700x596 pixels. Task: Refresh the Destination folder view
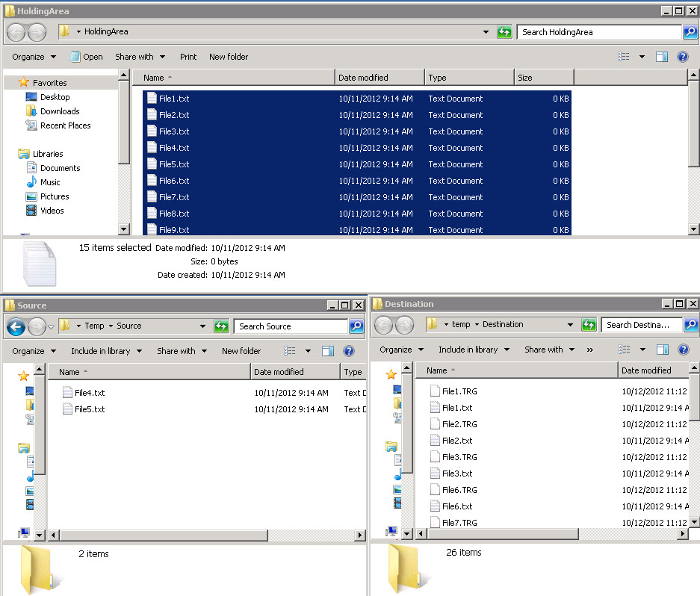tap(589, 325)
